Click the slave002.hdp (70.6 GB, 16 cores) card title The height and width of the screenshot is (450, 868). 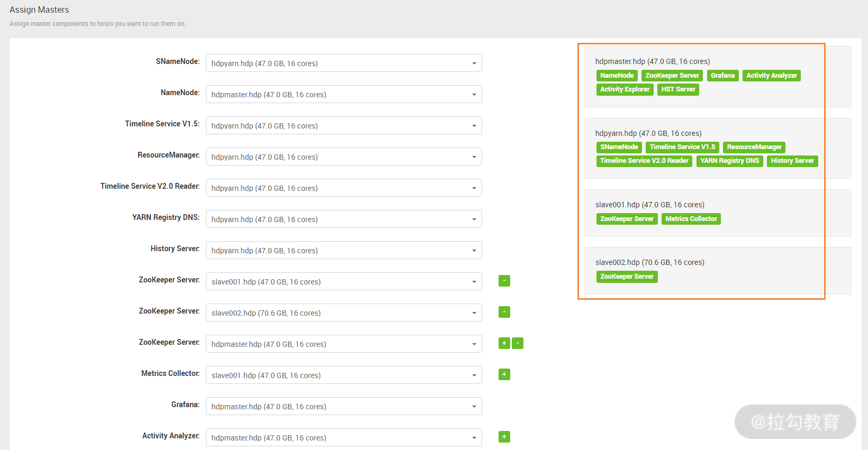[x=650, y=262]
